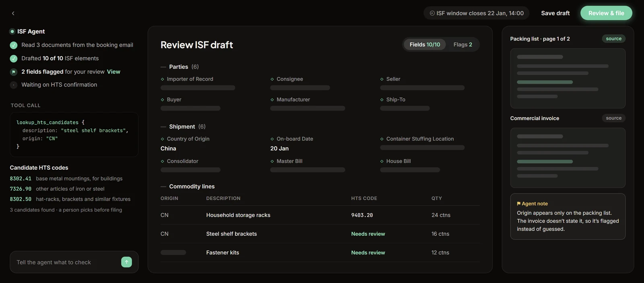Click the flag icon in Agent note

[519, 204]
